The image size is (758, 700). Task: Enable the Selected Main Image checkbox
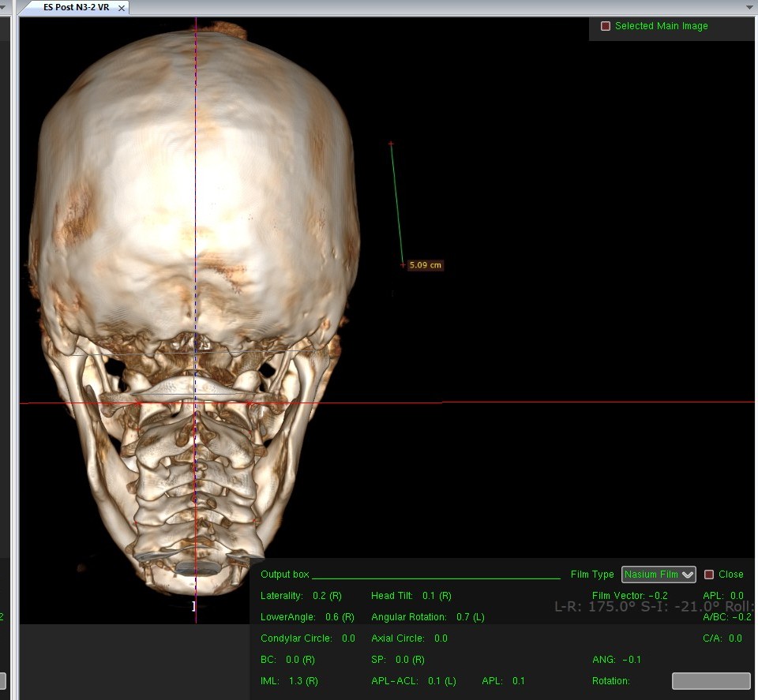pyautogui.click(x=606, y=26)
